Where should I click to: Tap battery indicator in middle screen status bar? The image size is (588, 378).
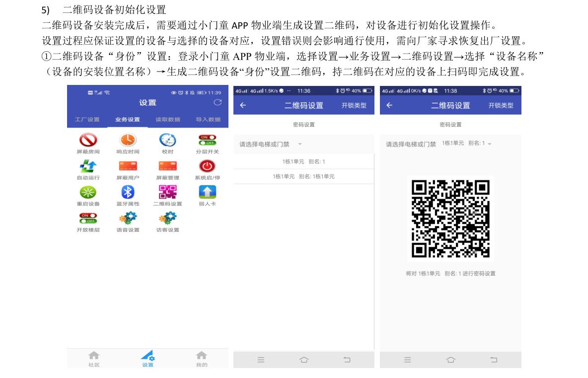[x=367, y=91]
